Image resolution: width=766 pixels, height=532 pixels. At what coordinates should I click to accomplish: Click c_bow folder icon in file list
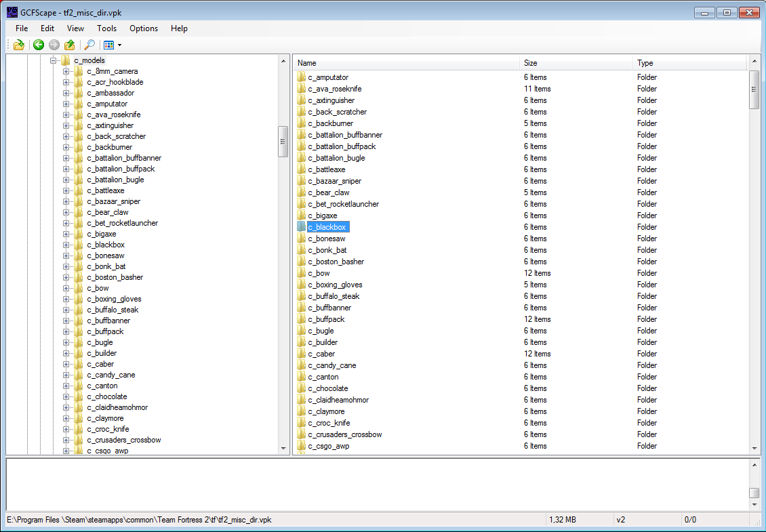tap(301, 273)
